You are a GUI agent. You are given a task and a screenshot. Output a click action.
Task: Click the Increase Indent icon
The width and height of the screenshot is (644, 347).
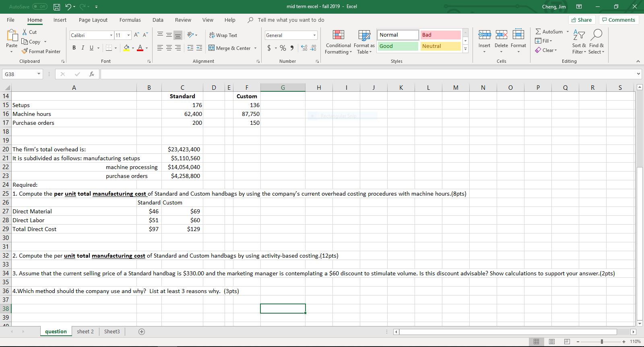[199, 48]
